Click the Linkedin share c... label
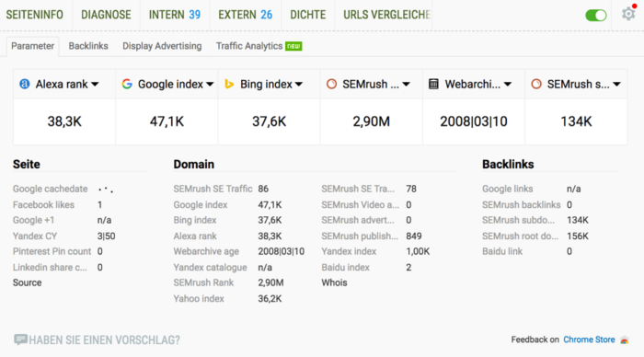Screen dimensions: 644x357 pos(50,268)
